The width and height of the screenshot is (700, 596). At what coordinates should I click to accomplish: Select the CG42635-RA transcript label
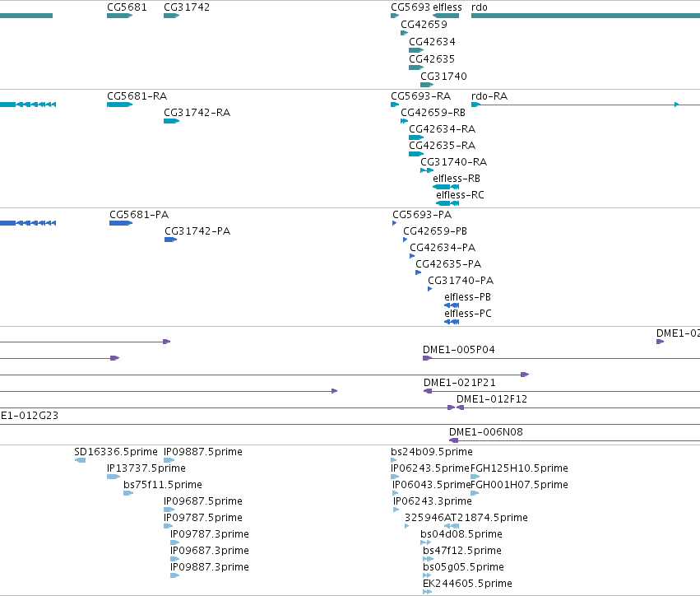pos(442,146)
